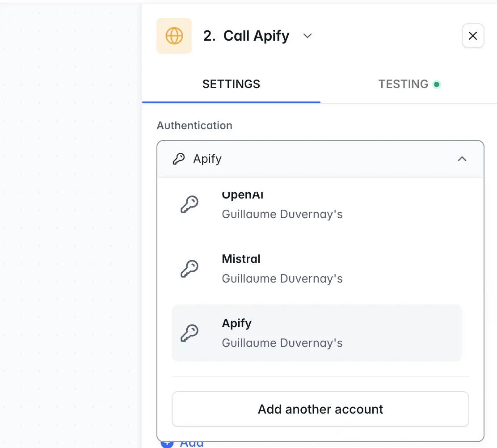
Task: Click the up chevron in Authentication field
Action: coord(462,159)
